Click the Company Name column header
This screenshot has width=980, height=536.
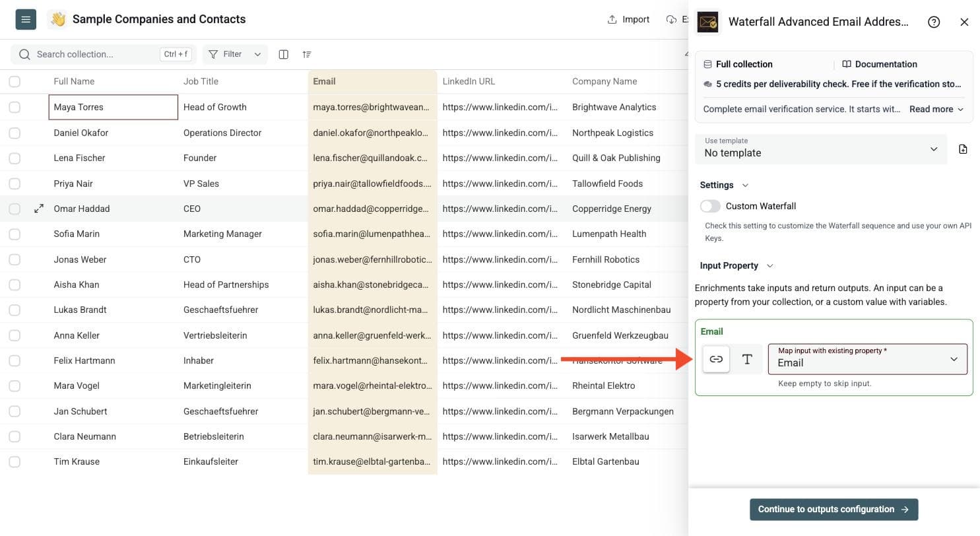point(628,82)
